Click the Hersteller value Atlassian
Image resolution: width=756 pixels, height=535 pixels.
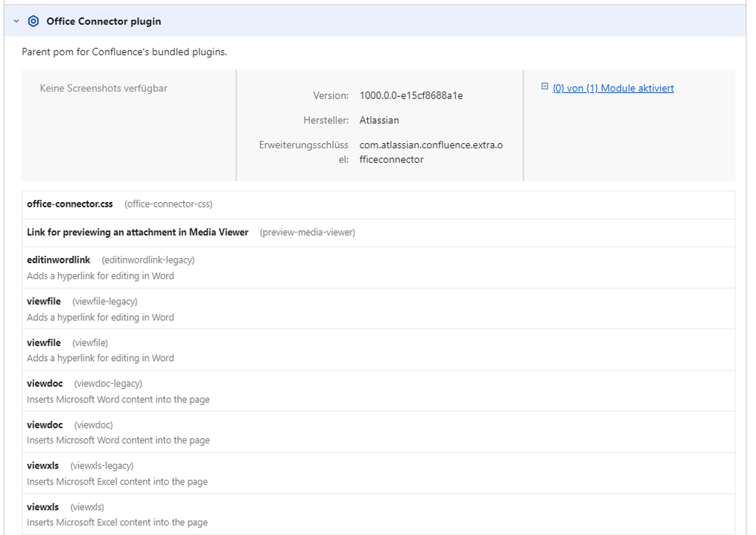click(x=379, y=120)
